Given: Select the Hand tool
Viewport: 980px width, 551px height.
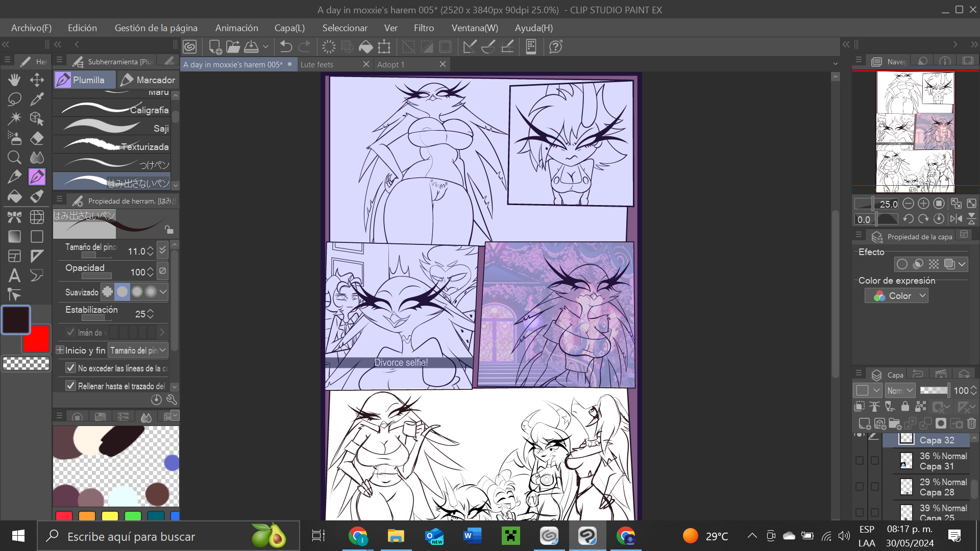Looking at the screenshot, I should pyautogui.click(x=14, y=80).
